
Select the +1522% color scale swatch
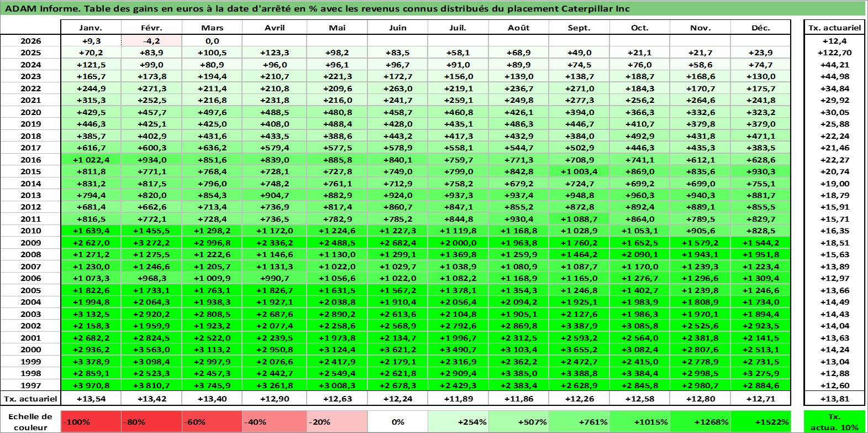(761, 421)
